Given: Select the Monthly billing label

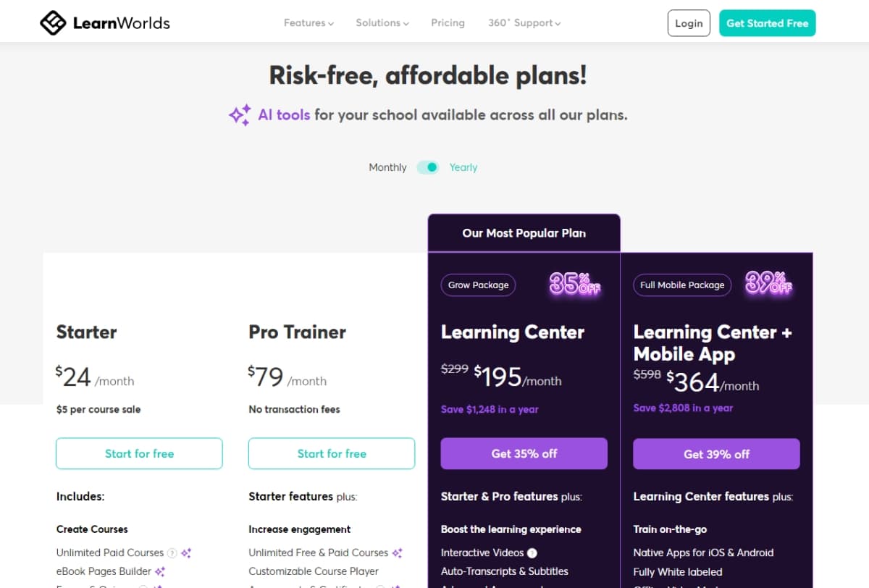Looking at the screenshot, I should click(387, 167).
